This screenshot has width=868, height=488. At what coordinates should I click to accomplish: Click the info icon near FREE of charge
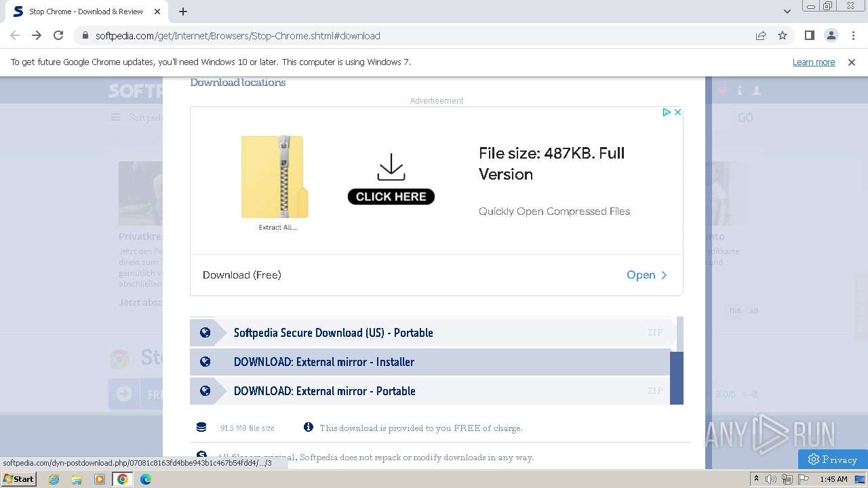click(x=309, y=427)
